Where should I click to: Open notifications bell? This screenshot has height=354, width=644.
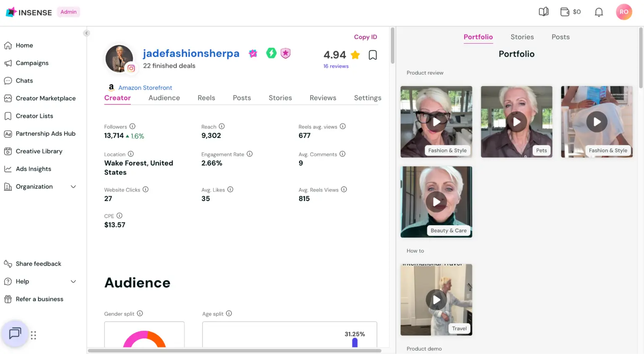[x=599, y=12]
